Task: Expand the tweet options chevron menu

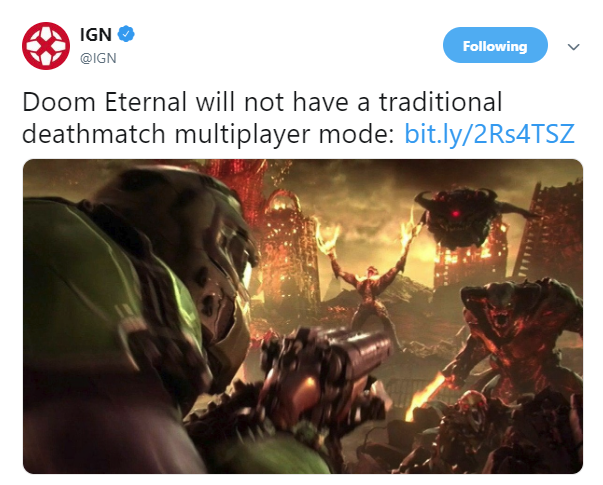Action: click(x=573, y=47)
